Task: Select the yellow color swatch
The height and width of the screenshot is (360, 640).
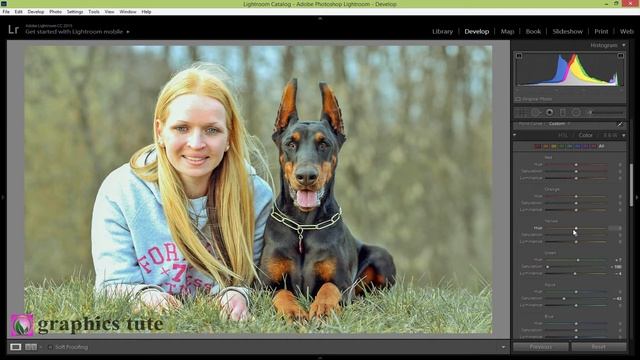Action: (553, 146)
